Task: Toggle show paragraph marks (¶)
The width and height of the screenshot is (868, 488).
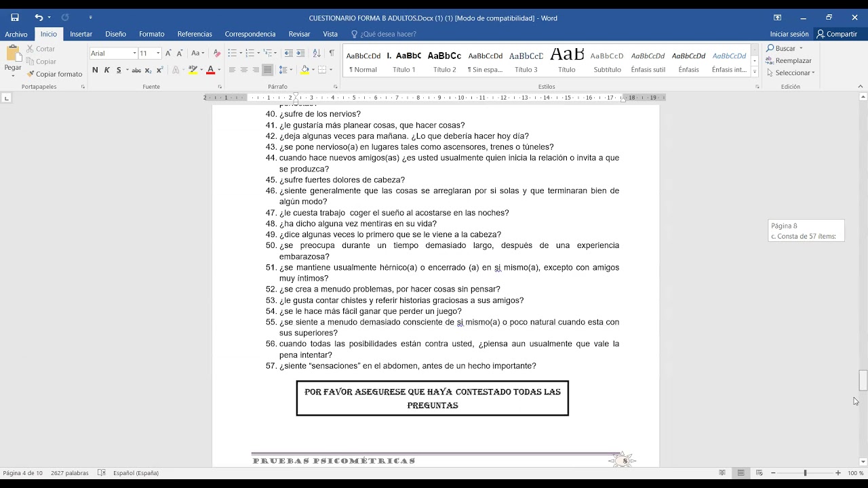Action: pyautogui.click(x=332, y=53)
